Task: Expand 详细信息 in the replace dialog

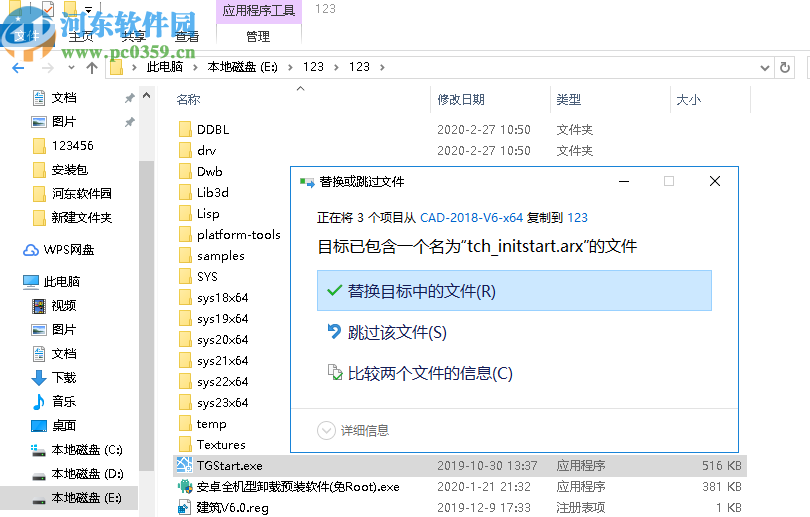Action: [353, 430]
